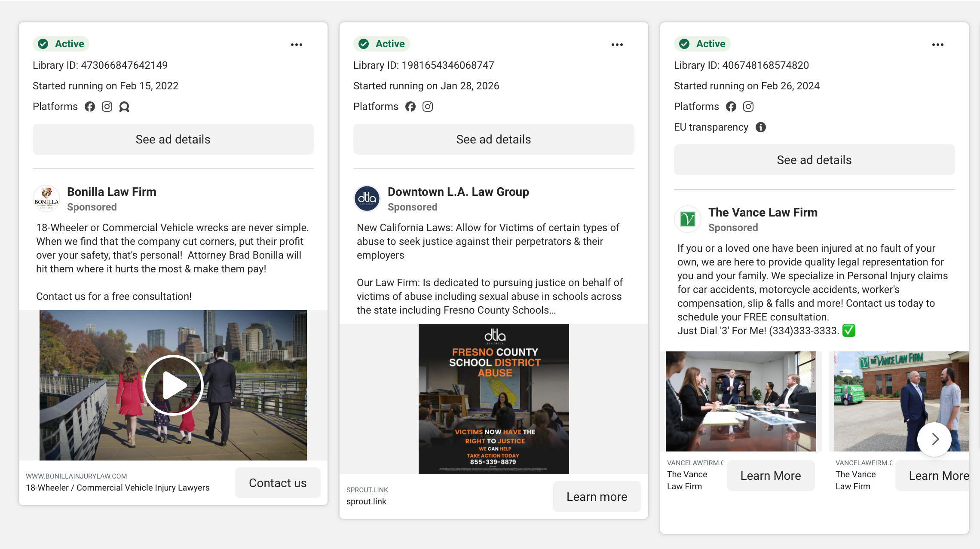
Task: Click Audience Network platform icon on Bonilla ad
Action: pos(124,107)
